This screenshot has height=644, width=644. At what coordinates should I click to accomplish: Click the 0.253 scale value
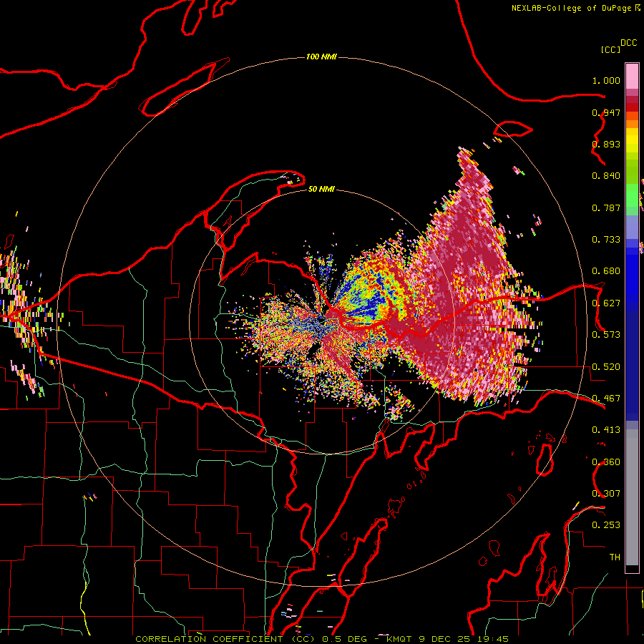(606, 525)
